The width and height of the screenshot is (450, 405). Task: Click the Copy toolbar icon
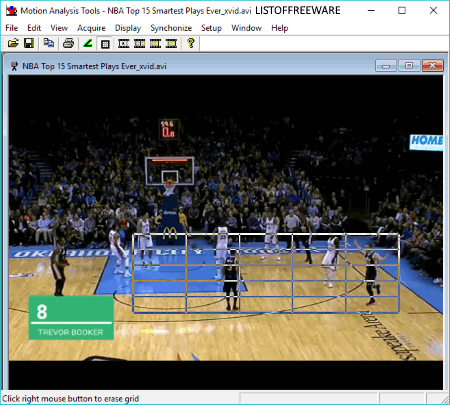[x=49, y=43]
